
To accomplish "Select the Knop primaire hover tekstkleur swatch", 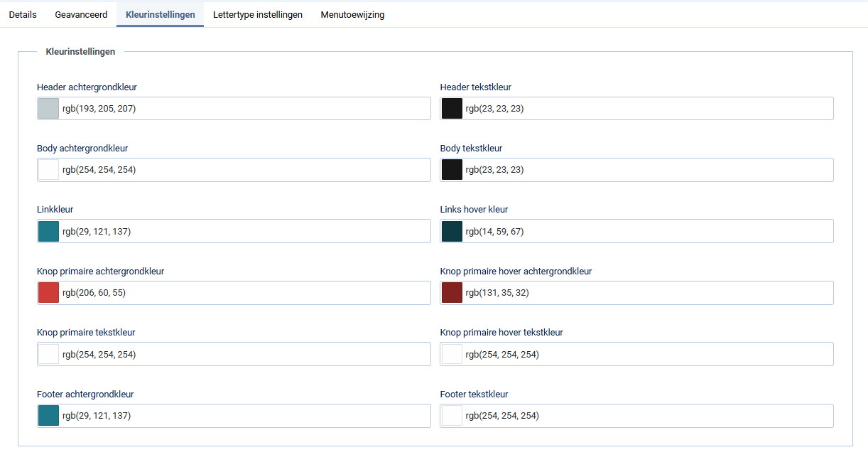I will coord(451,353).
